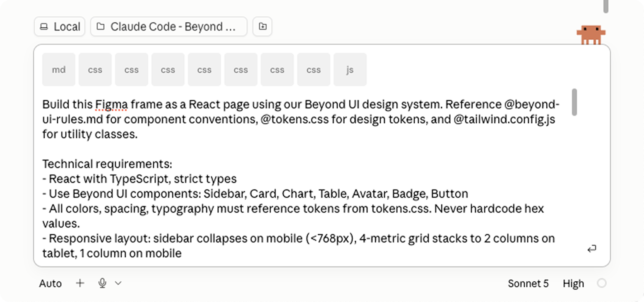Viewport: 644px width, 302px height.
Task: Select the css chip next to js chip
Action: (x=314, y=70)
